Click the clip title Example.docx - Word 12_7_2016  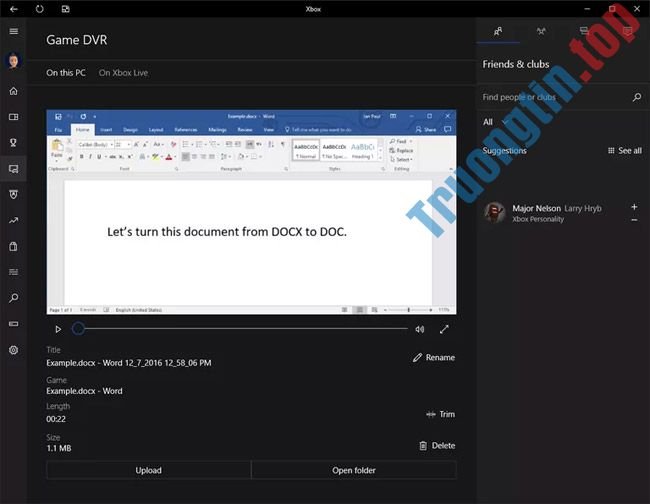point(129,363)
